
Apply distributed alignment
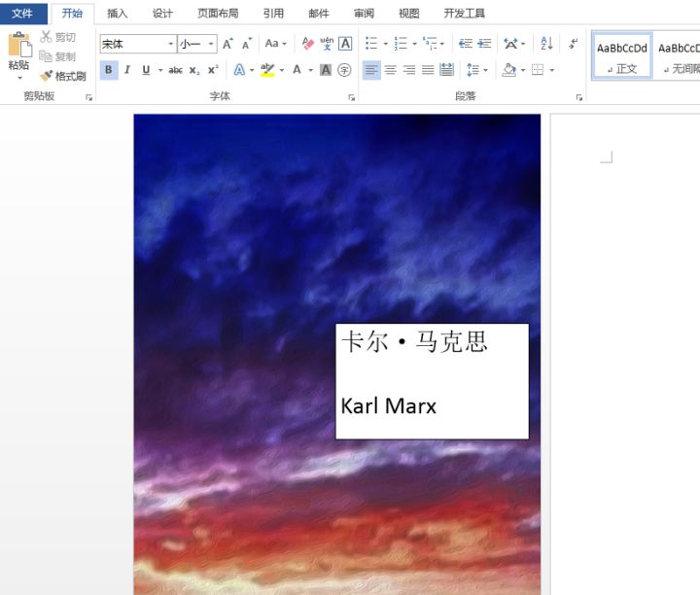[x=446, y=70]
